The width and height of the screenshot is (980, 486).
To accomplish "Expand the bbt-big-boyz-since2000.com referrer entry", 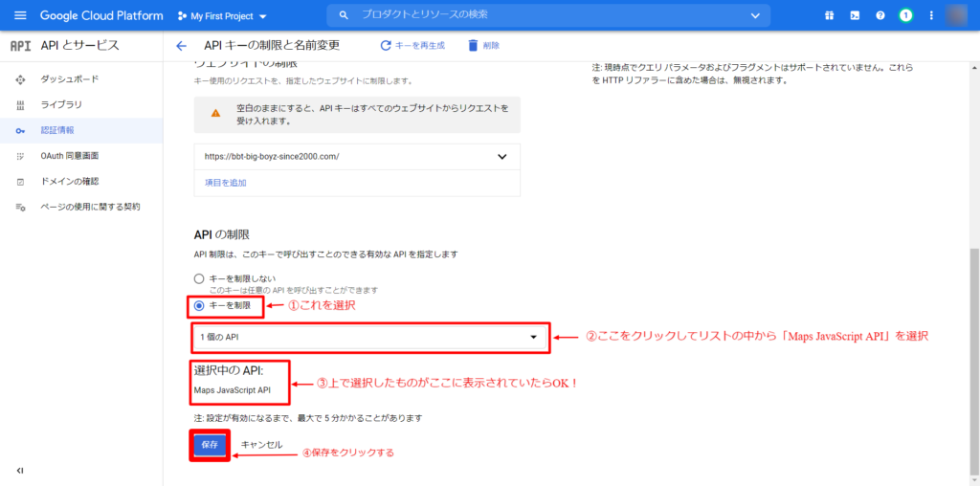I will pyautogui.click(x=501, y=157).
